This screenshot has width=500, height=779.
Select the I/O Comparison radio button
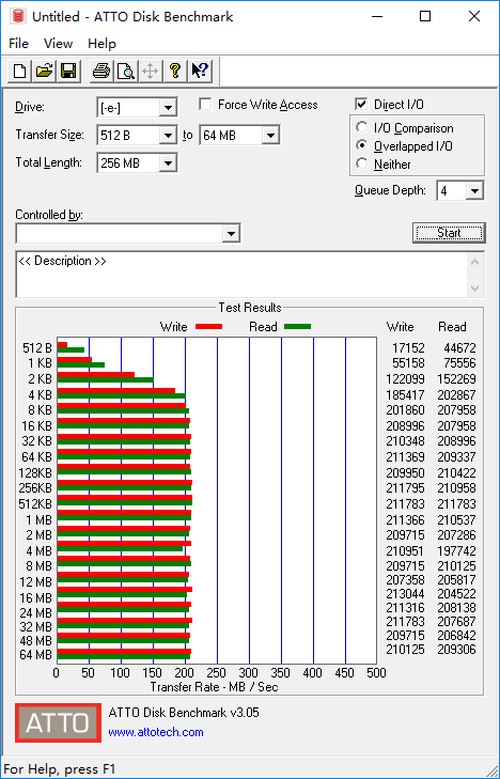tap(362, 128)
